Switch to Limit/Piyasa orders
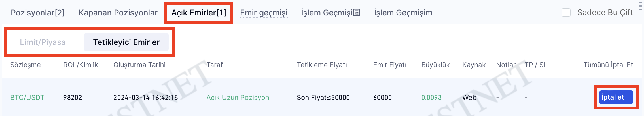This screenshot has width=644, height=116. 43,42
